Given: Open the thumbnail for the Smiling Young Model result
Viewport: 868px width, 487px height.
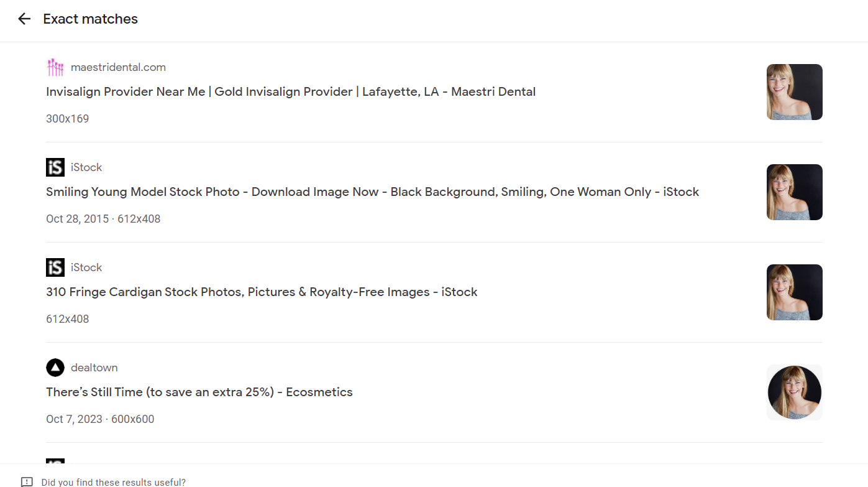Looking at the screenshot, I should [x=795, y=192].
